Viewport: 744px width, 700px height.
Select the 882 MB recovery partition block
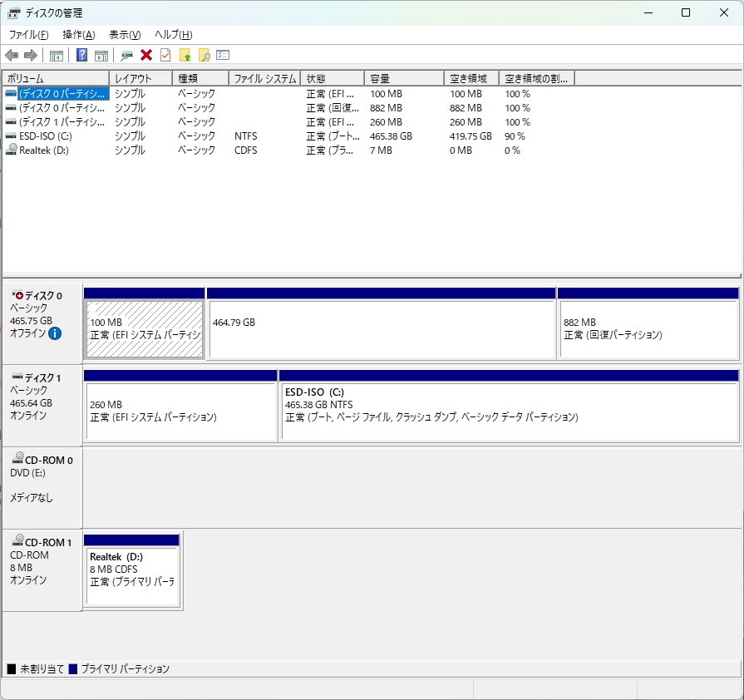648,328
